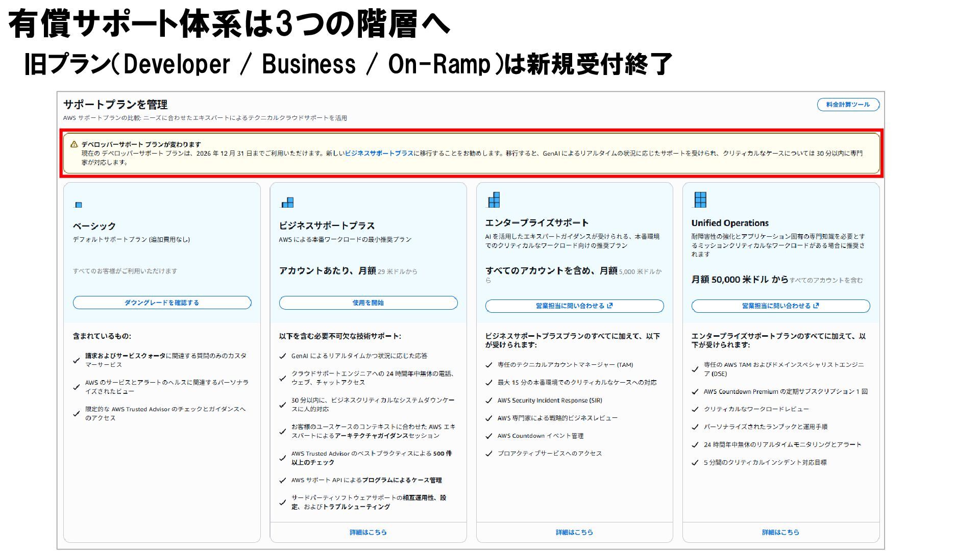
Task: Click the warning triangle icon in banner
Action: click(x=74, y=144)
